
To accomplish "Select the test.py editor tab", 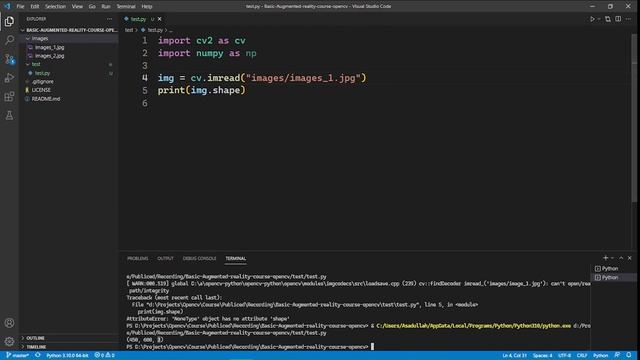I will 142,19.
